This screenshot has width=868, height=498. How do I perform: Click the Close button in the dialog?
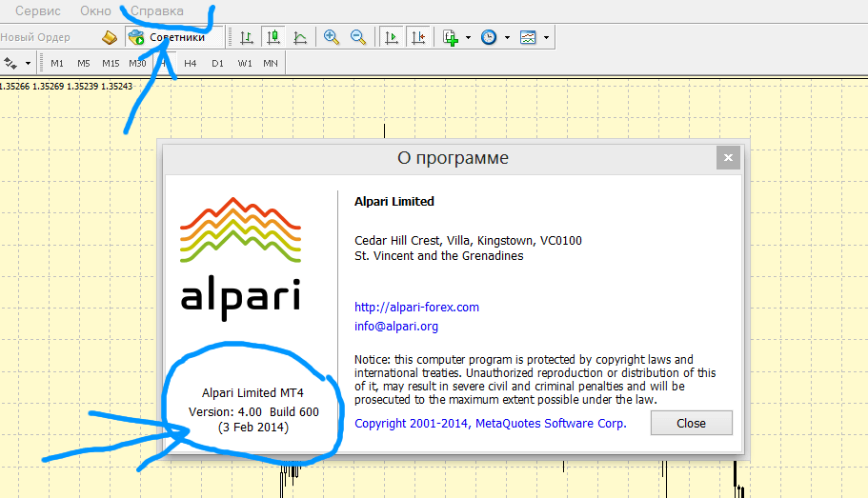tap(691, 423)
